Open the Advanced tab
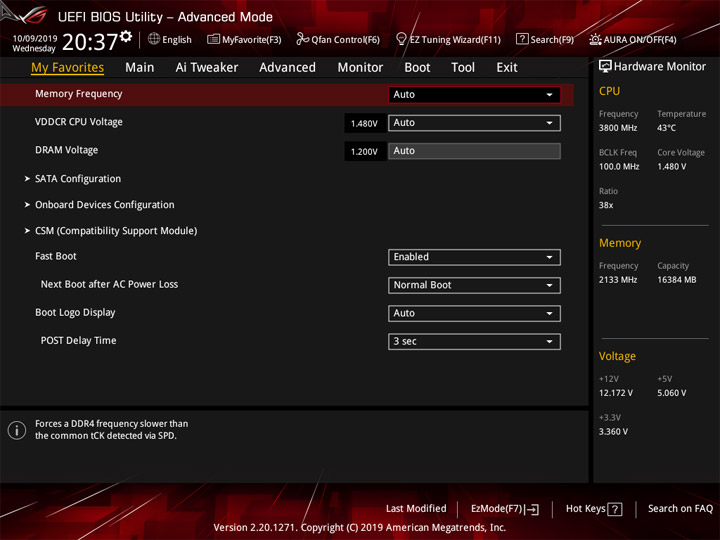The image size is (720, 540). click(x=287, y=68)
